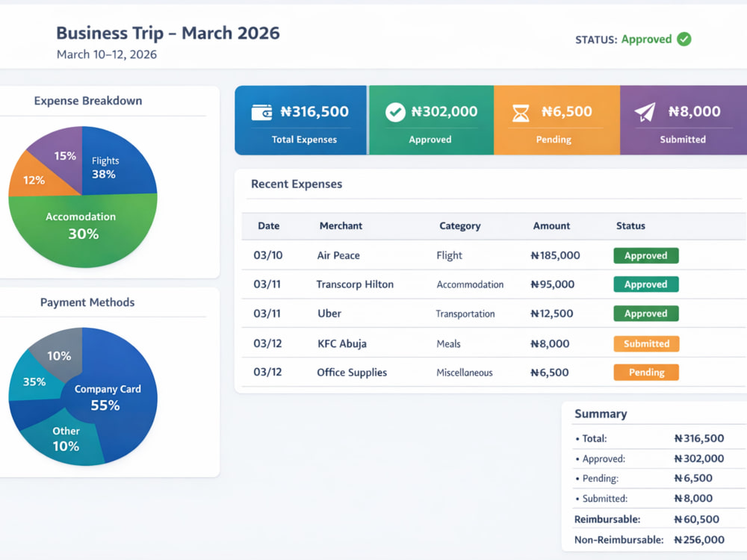Click the March 10–12, 2026 date range

(107, 55)
